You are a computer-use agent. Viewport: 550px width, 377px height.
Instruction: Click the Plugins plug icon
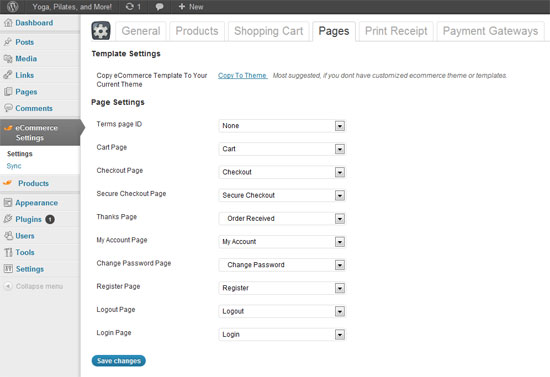click(8, 219)
